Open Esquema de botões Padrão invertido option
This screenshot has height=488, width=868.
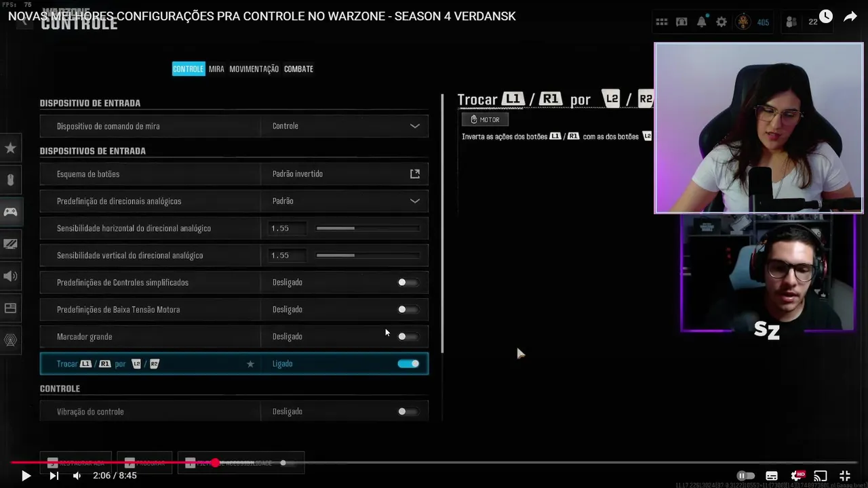pos(344,174)
